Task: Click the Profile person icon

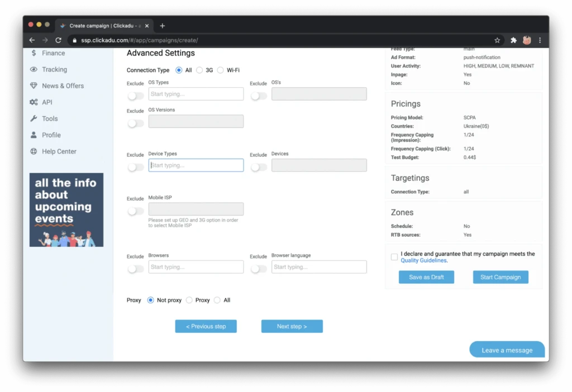Action: pyautogui.click(x=34, y=135)
